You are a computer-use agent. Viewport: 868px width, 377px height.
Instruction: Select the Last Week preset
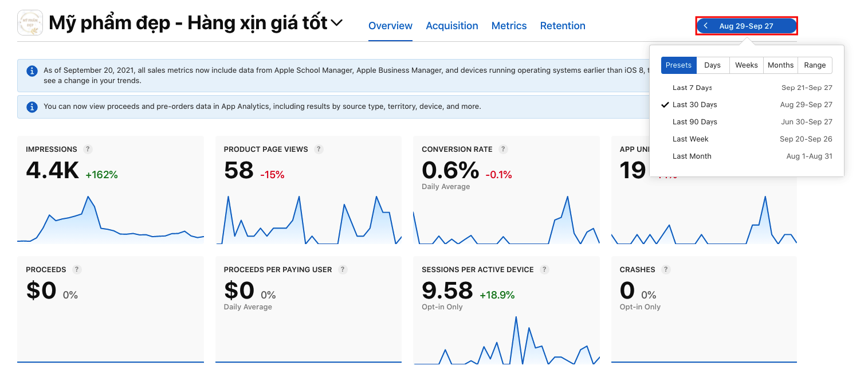(690, 139)
